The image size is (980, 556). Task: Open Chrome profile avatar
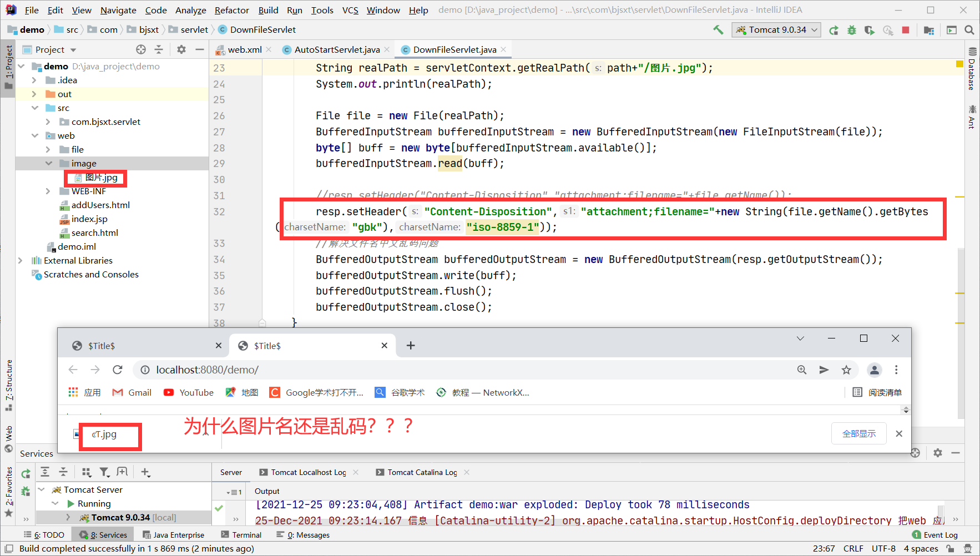point(875,370)
